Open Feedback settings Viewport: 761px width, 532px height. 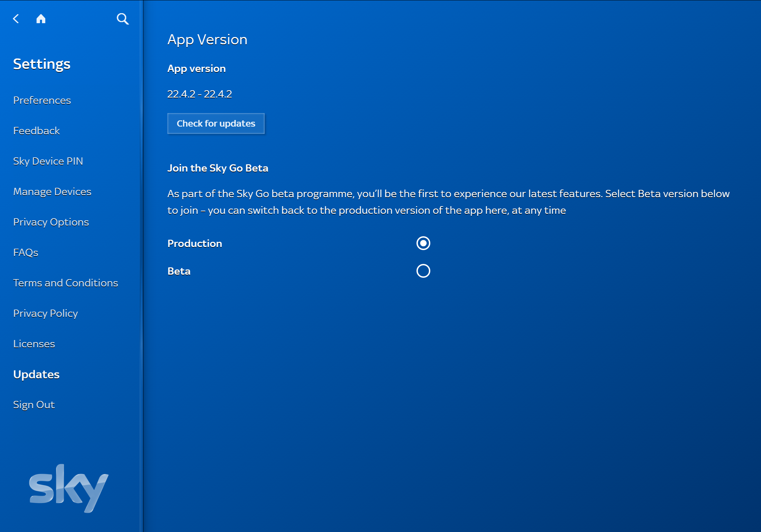(x=36, y=131)
